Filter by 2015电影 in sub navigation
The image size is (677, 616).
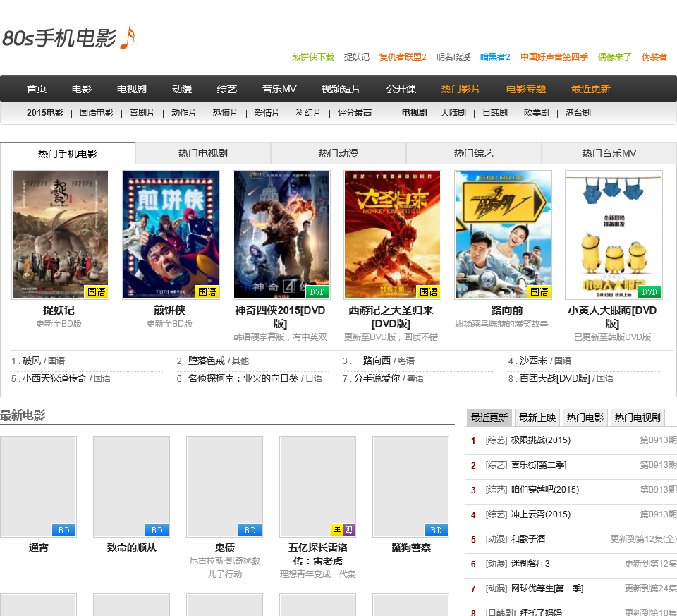(x=45, y=113)
